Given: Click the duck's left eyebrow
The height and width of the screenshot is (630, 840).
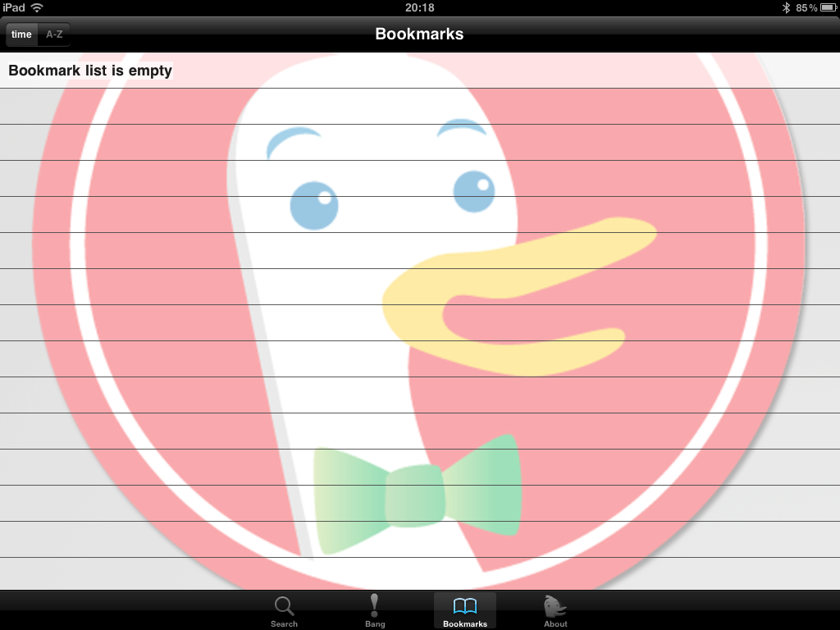Looking at the screenshot, I should coord(293,138).
